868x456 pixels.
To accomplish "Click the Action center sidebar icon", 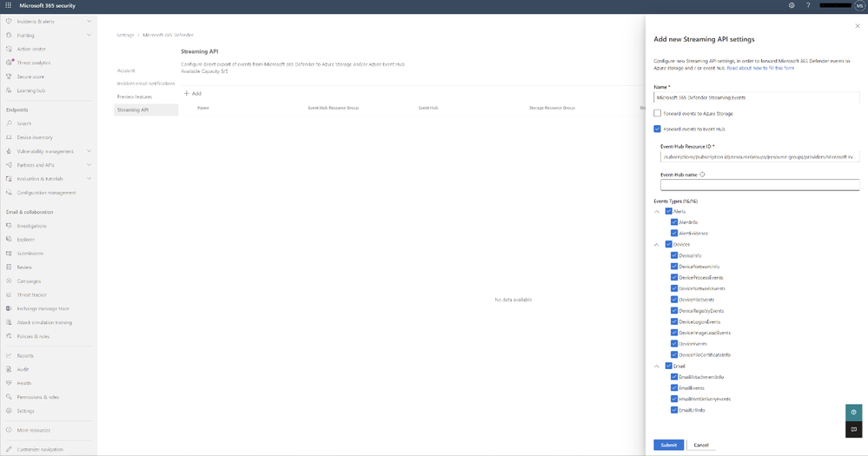I will 9,49.
